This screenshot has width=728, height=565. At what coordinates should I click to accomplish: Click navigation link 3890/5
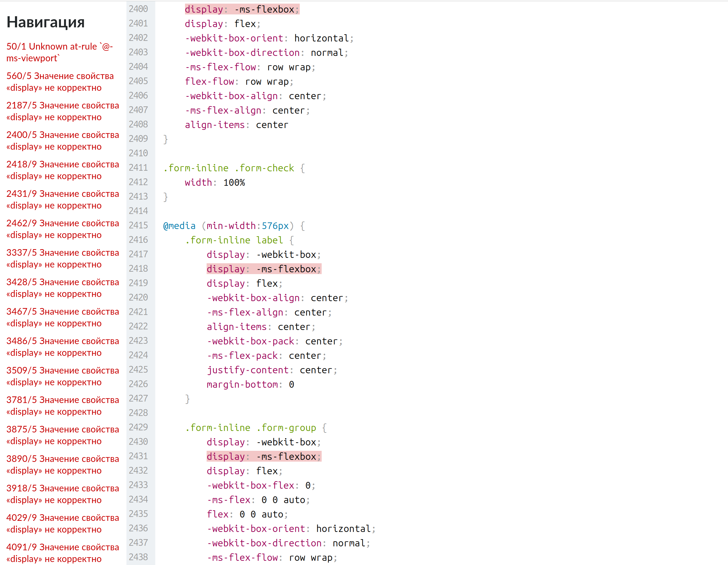[62, 464]
